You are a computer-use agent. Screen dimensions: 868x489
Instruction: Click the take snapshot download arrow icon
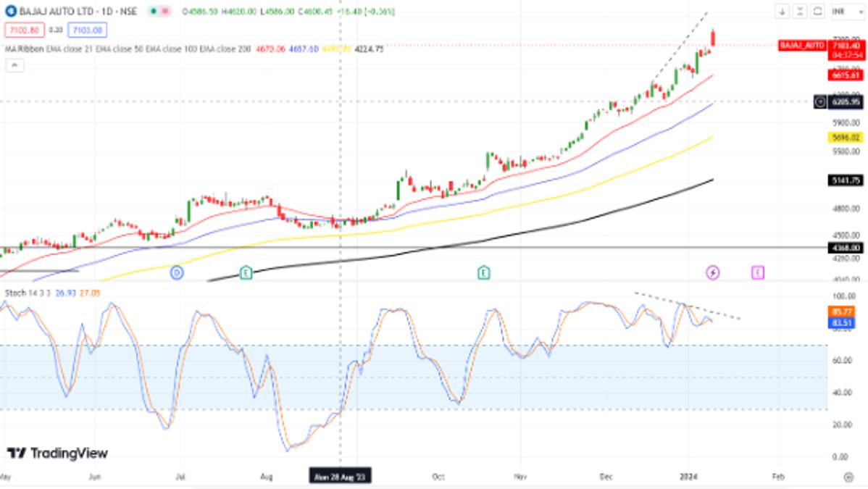782,12
